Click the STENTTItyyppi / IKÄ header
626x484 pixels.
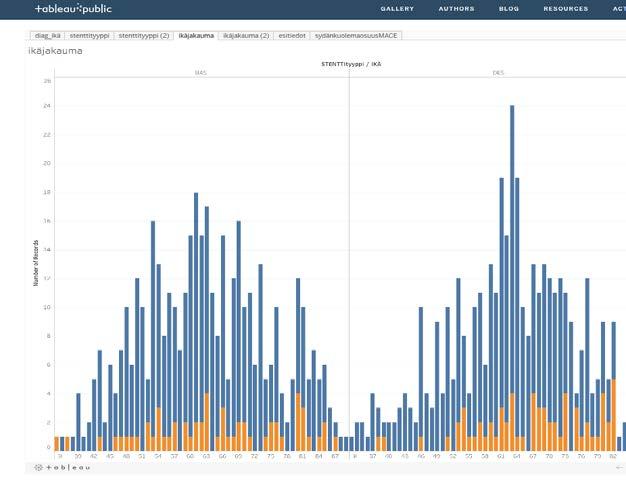pyautogui.click(x=351, y=64)
